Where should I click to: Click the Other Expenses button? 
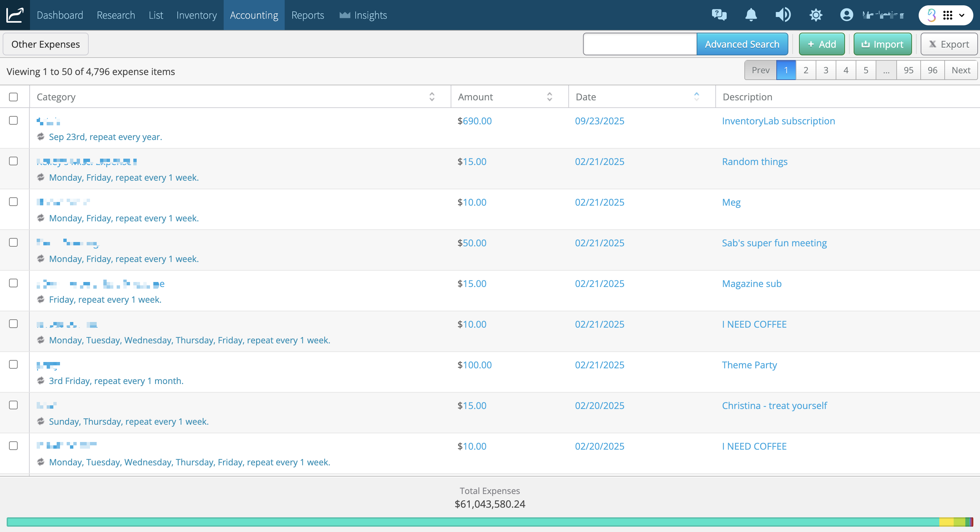click(46, 44)
